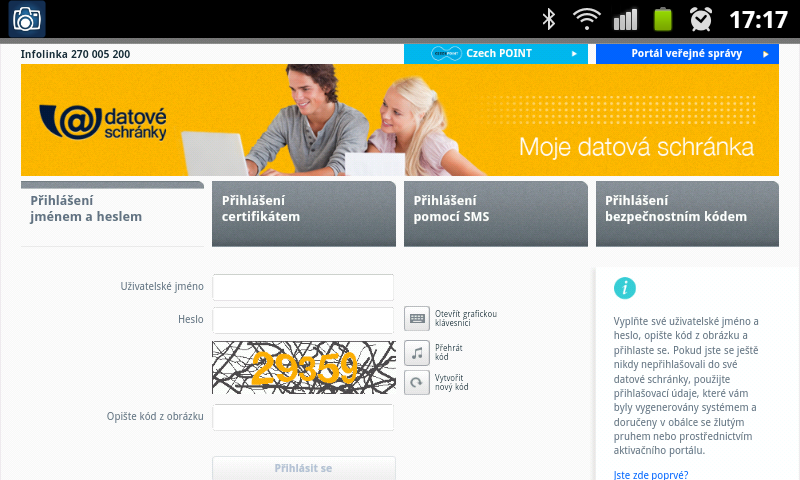Tap the Wi-Fi icon in status bar
This screenshot has width=800, height=480.
[x=586, y=19]
